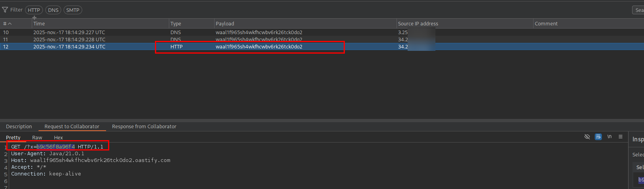Image resolution: width=644 pixels, height=189 pixels.
Task: Switch to the Hex view
Action: [x=58, y=137]
